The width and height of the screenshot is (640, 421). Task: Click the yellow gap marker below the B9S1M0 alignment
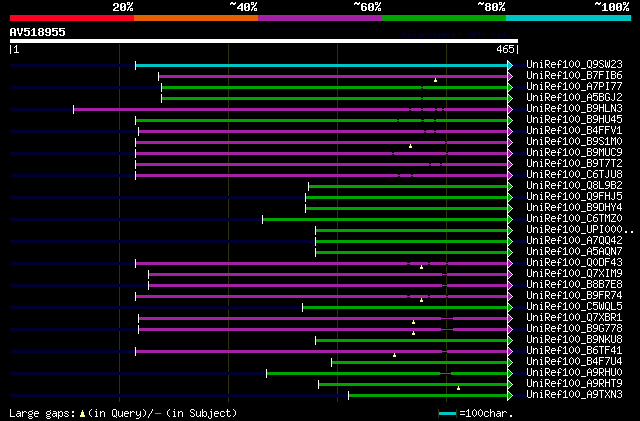410,146
